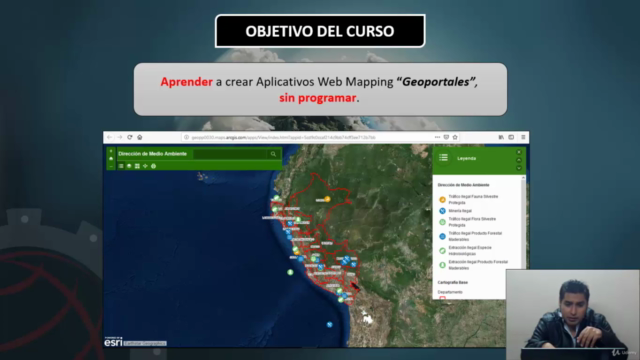Screen dimensions: 640x360
Task: Click the Cartografía Base legend heading
Action: coord(453,282)
